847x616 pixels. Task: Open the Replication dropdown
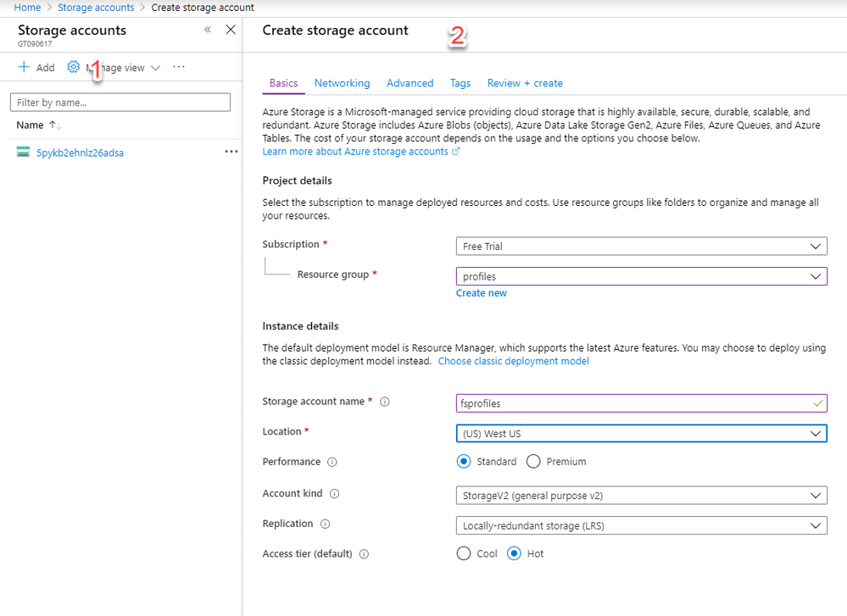pyautogui.click(x=641, y=525)
